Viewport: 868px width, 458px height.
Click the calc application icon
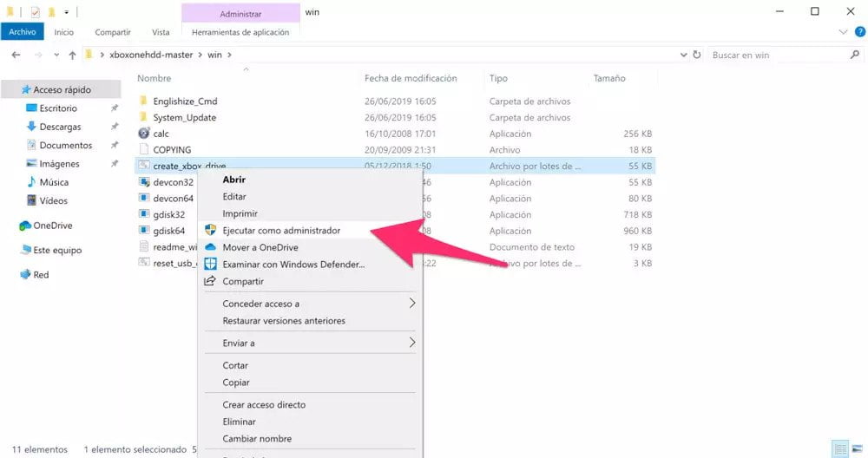coord(144,134)
